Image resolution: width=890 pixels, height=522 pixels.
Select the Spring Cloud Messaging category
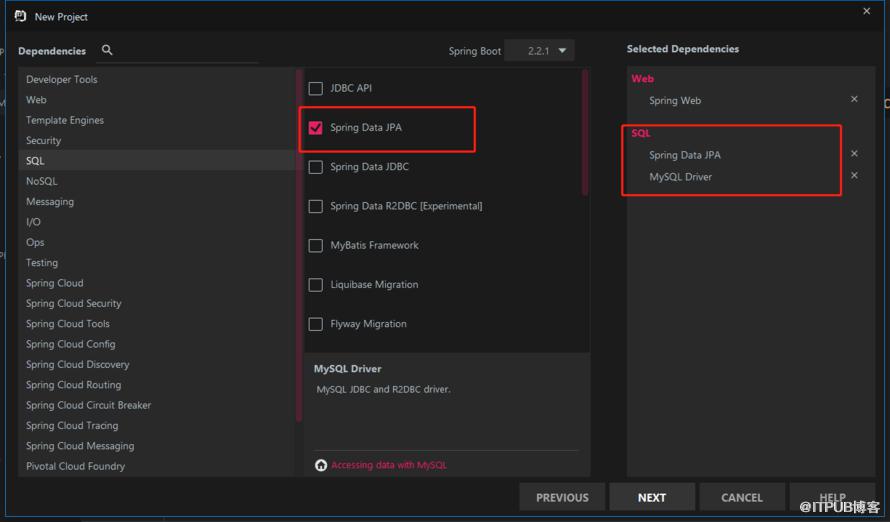(157, 446)
